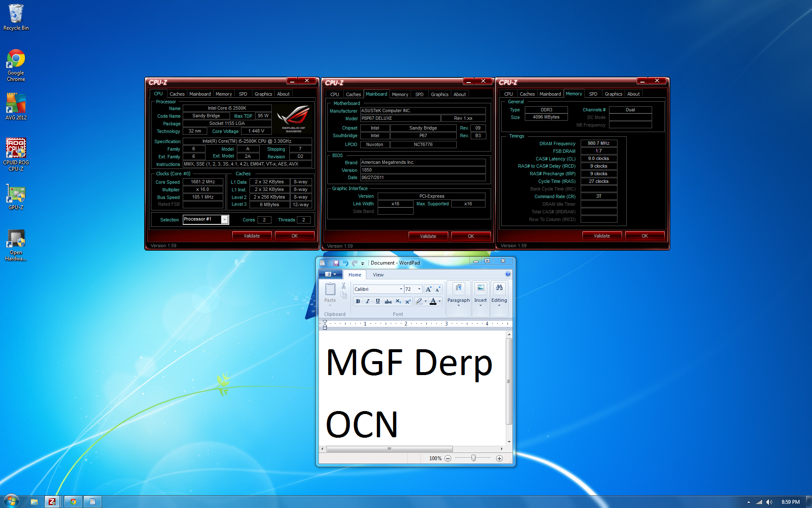Screen dimensions: 812x508
Task: Open text highlight color dropdown arrow
Action: tap(425, 301)
